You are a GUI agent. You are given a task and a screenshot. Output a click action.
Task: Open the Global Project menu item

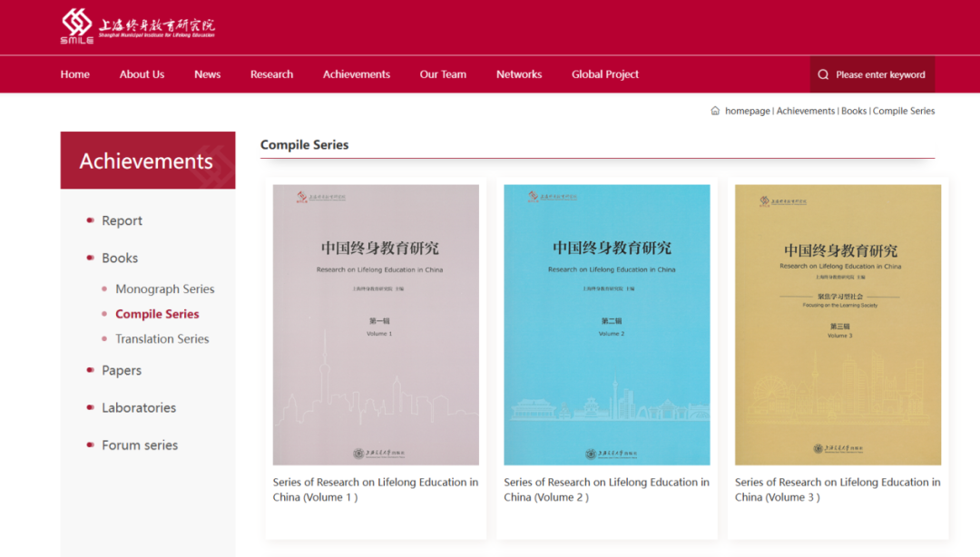(x=604, y=74)
